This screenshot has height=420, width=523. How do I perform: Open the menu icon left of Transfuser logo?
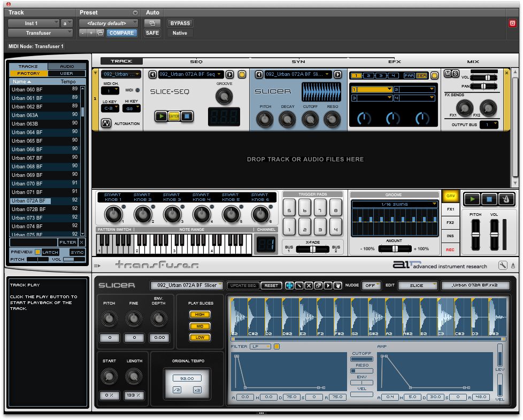[x=97, y=266]
